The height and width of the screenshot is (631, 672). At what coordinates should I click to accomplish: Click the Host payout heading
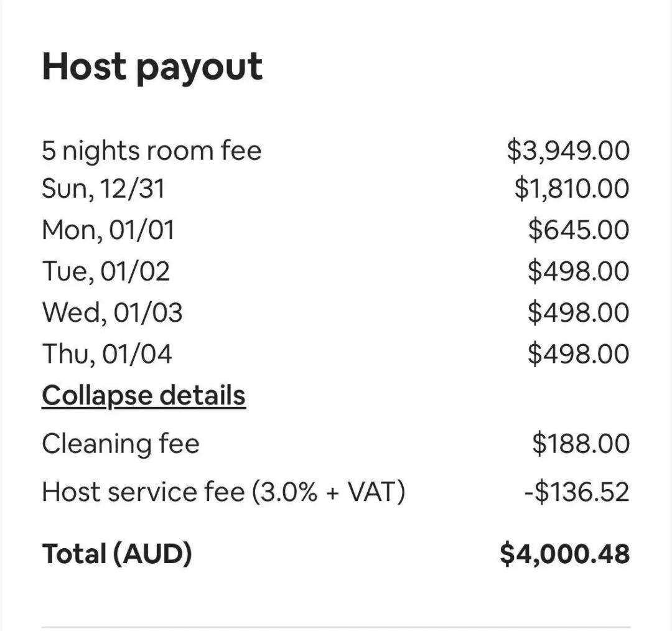pyautogui.click(x=152, y=67)
